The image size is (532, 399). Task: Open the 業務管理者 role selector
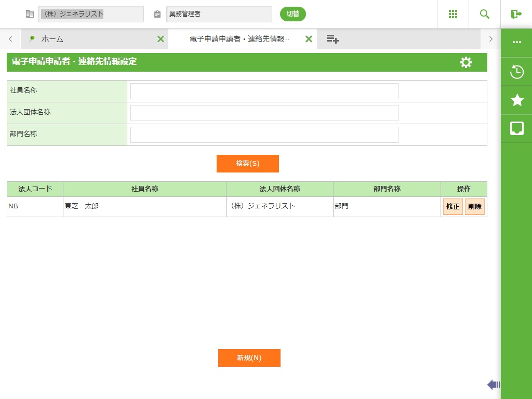tap(219, 14)
